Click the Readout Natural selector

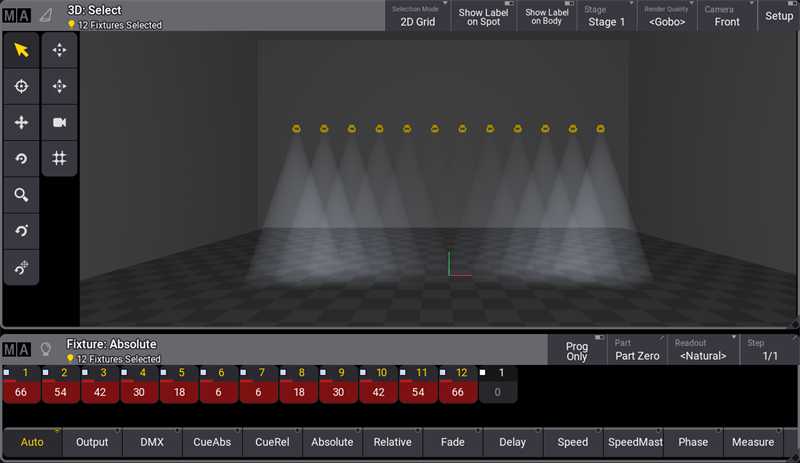[702, 350]
